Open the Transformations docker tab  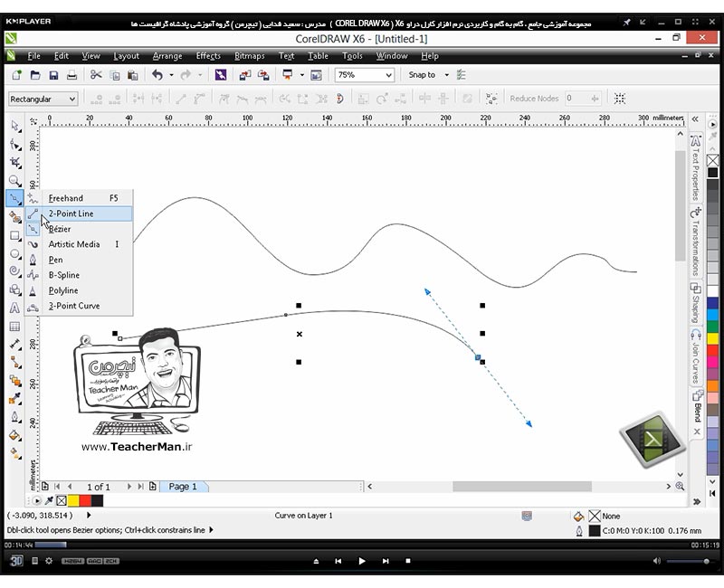(696, 242)
